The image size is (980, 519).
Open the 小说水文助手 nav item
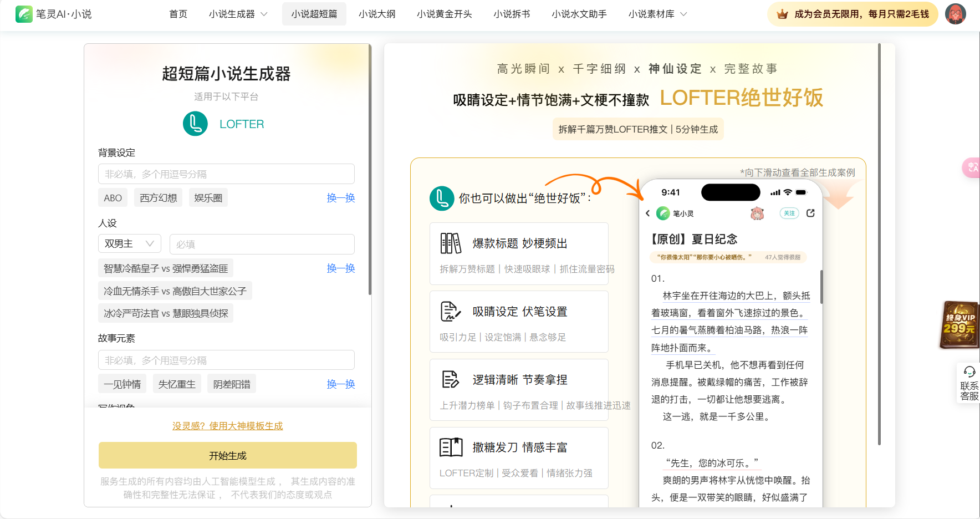point(579,14)
